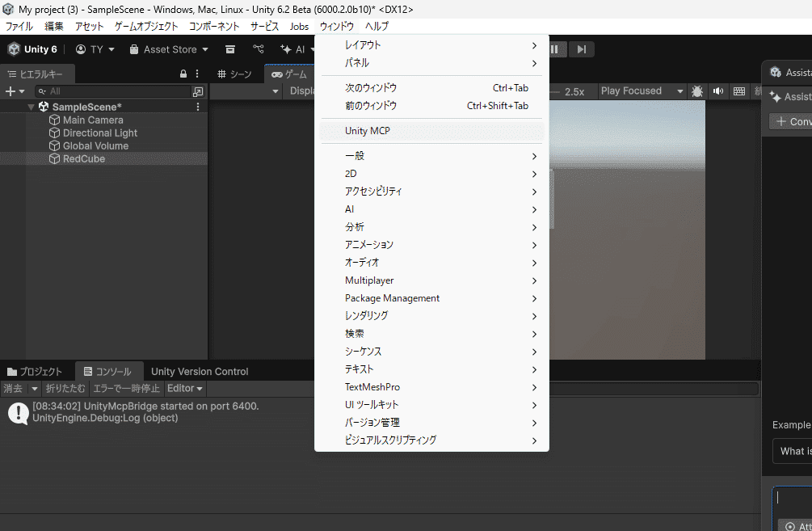
Task: Click the step frame playback button
Action: [580, 48]
